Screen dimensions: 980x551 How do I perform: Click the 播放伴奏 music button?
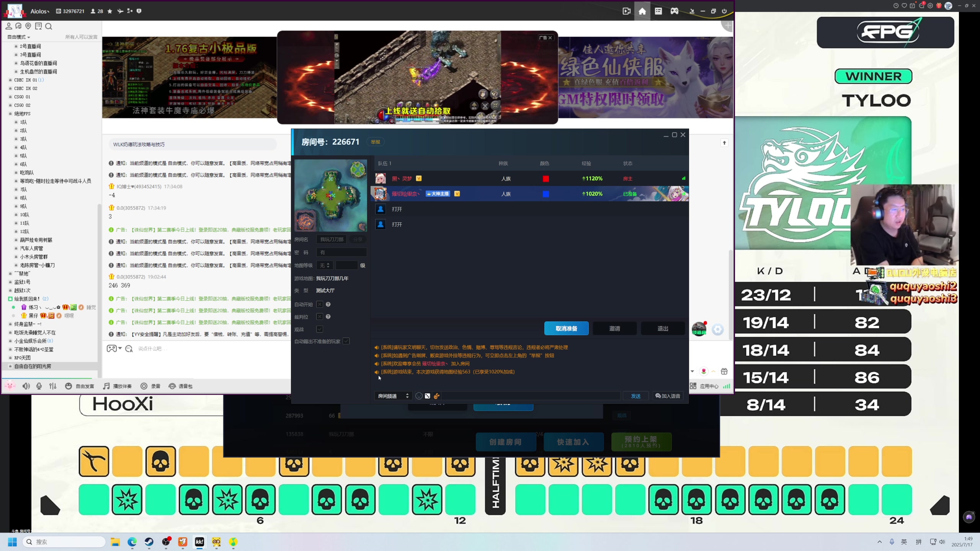[x=117, y=386]
